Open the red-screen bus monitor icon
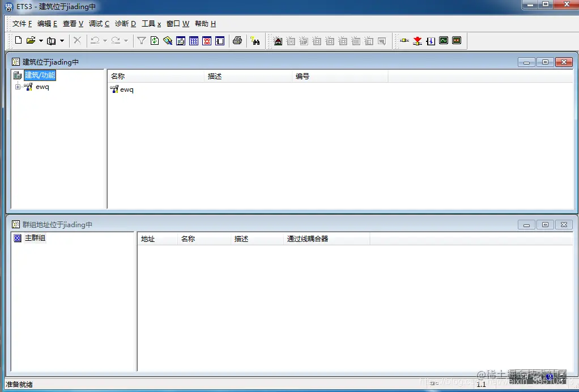This screenshot has width=579, height=392. click(x=457, y=40)
